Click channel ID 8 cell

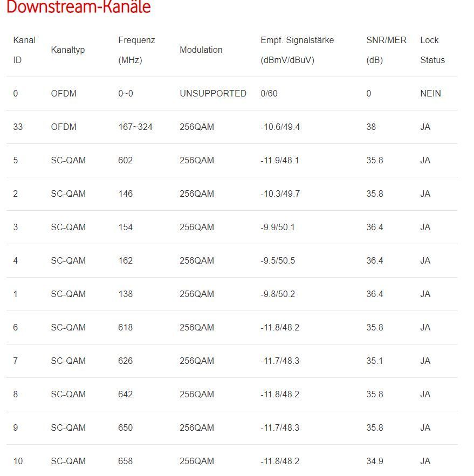point(16,394)
